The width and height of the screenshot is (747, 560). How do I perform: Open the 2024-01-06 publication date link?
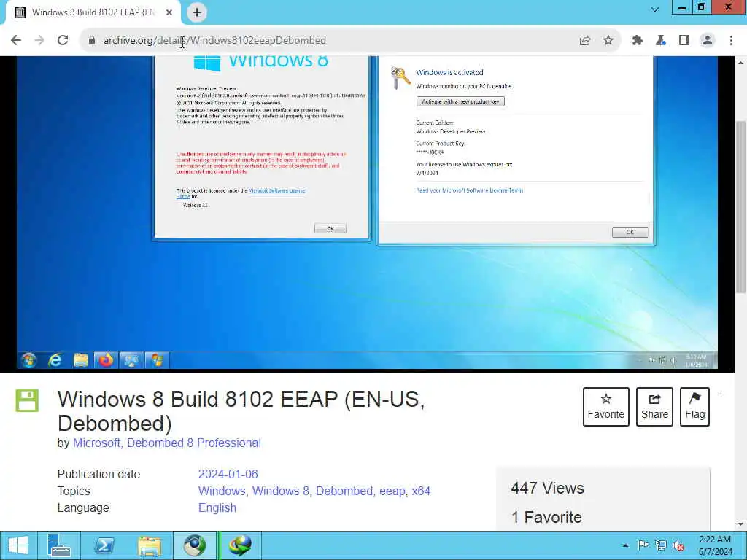click(x=228, y=474)
